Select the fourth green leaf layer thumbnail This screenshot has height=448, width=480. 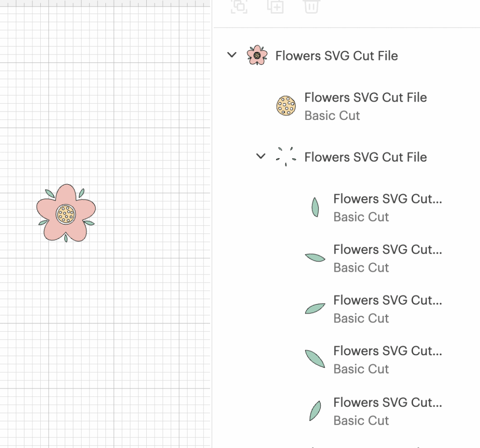[315, 358]
